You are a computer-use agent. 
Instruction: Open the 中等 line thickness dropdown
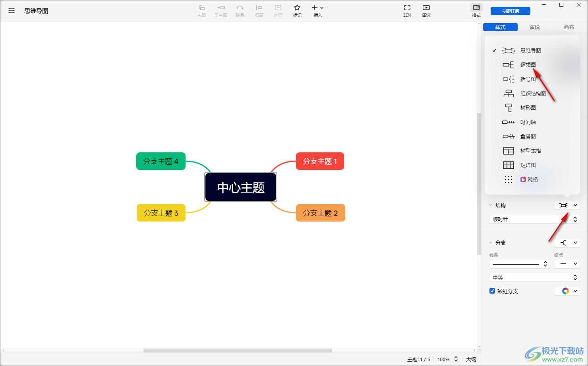click(x=535, y=277)
